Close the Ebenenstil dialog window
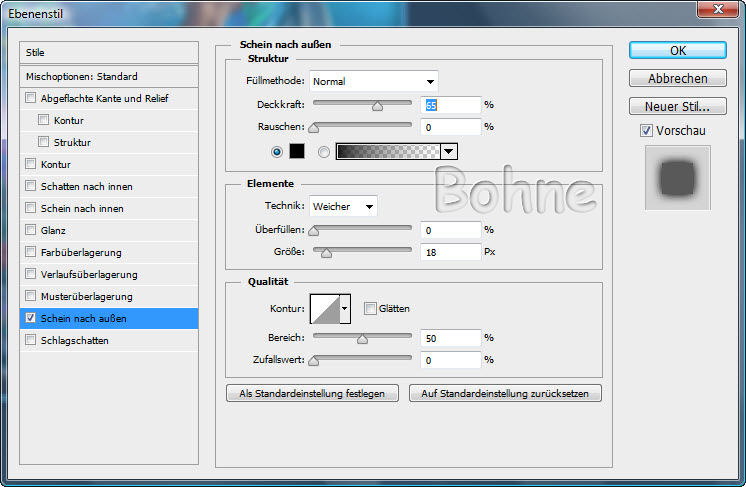Viewport: 746px width, 487px height. [x=715, y=11]
